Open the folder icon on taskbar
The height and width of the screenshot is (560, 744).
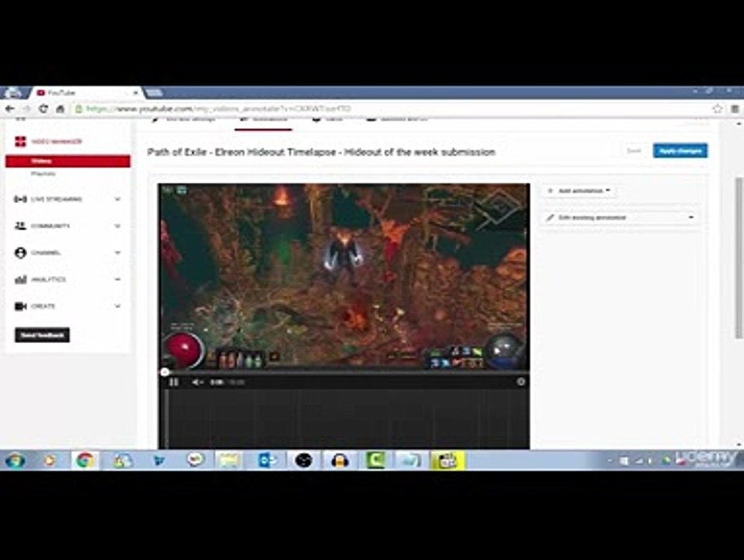coord(229,460)
